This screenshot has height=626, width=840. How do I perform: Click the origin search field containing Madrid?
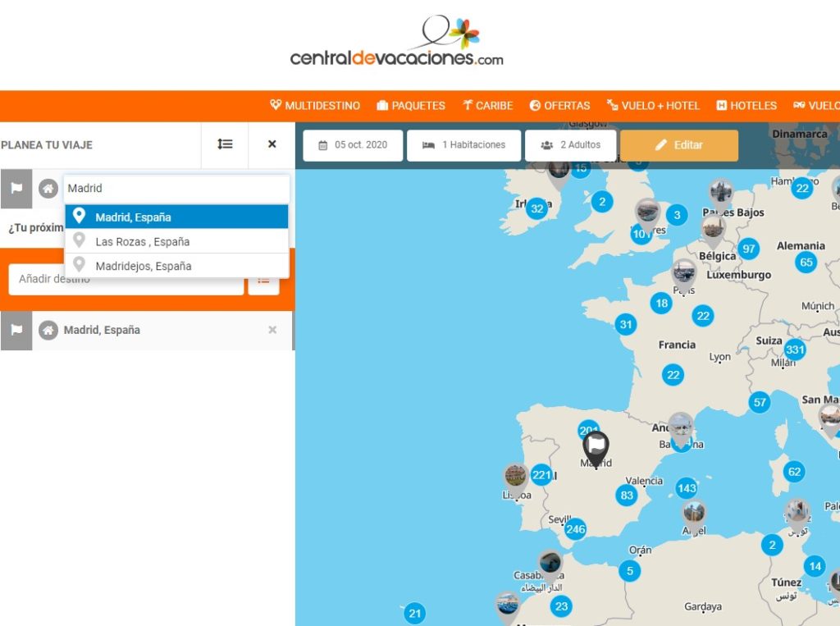coord(176,189)
